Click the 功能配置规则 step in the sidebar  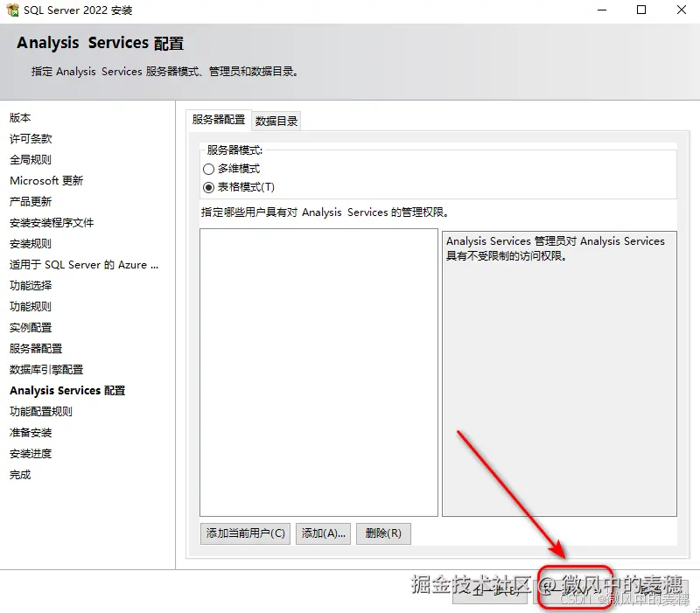(41, 411)
